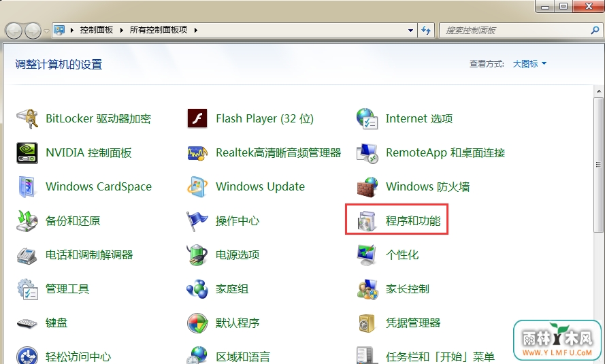Click the 电源选项 battery icon
The height and width of the screenshot is (364, 605).
[x=197, y=255]
